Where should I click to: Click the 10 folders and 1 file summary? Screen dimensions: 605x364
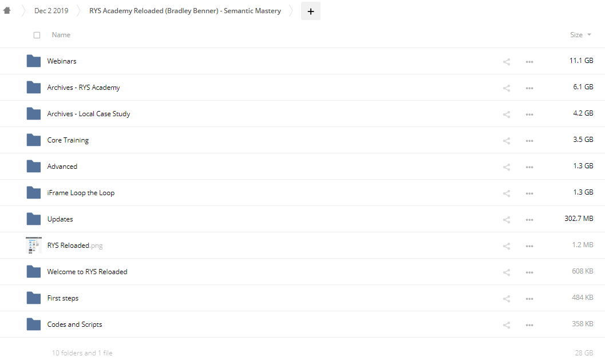click(82, 353)
